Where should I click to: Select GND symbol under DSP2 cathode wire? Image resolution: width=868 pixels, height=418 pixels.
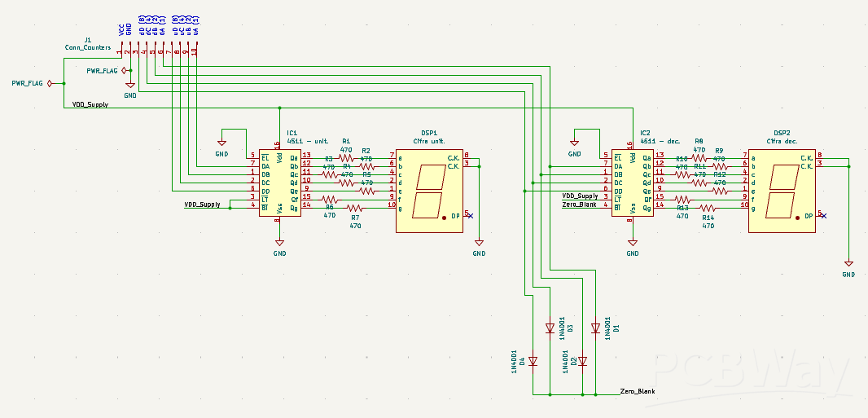(848, 263)
